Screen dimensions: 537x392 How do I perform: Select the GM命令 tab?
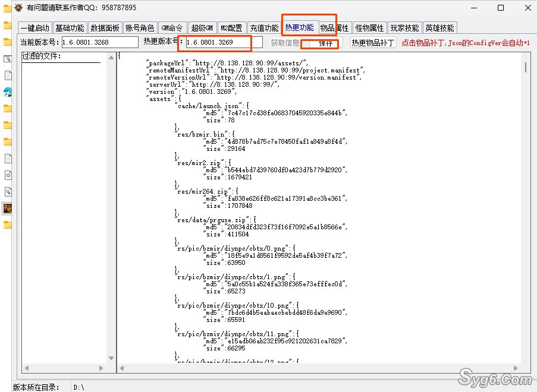pyautogui.click(x=172, y=28)
